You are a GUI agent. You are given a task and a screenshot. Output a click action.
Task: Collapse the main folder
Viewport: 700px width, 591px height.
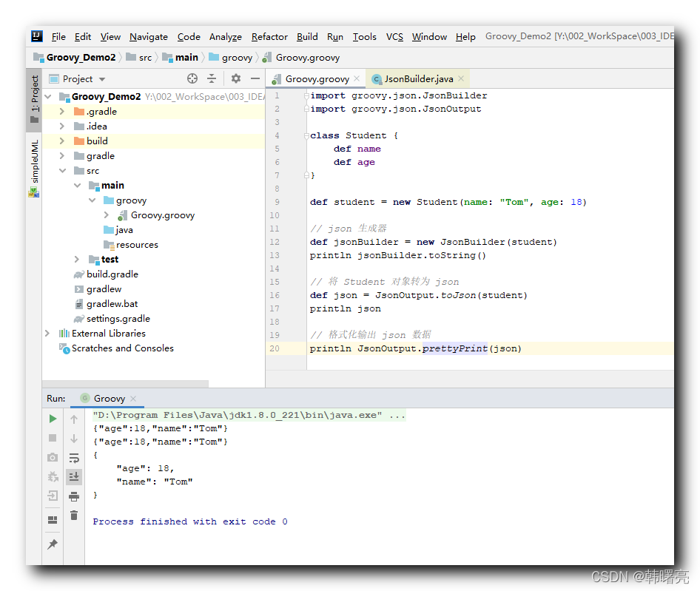[77, 185]
